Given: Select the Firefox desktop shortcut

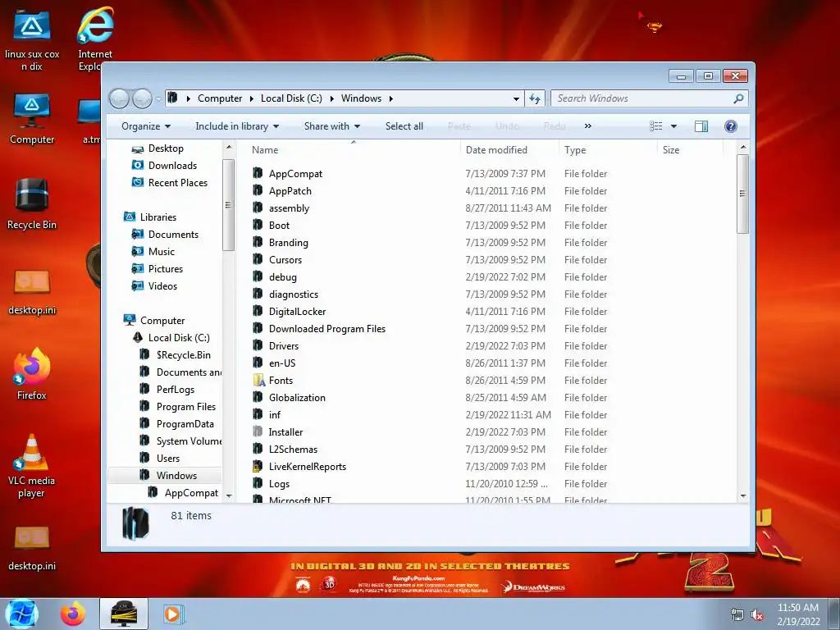Looking at the screenshot, I should pyautogui.click(x=32, y=374).
